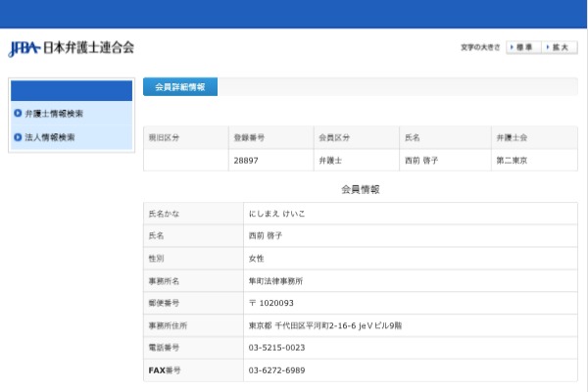Click the arrow icon beside 弁護士情報検索
Image resolution: width=588 pixels, height=392 pixels.
(18, 113)
